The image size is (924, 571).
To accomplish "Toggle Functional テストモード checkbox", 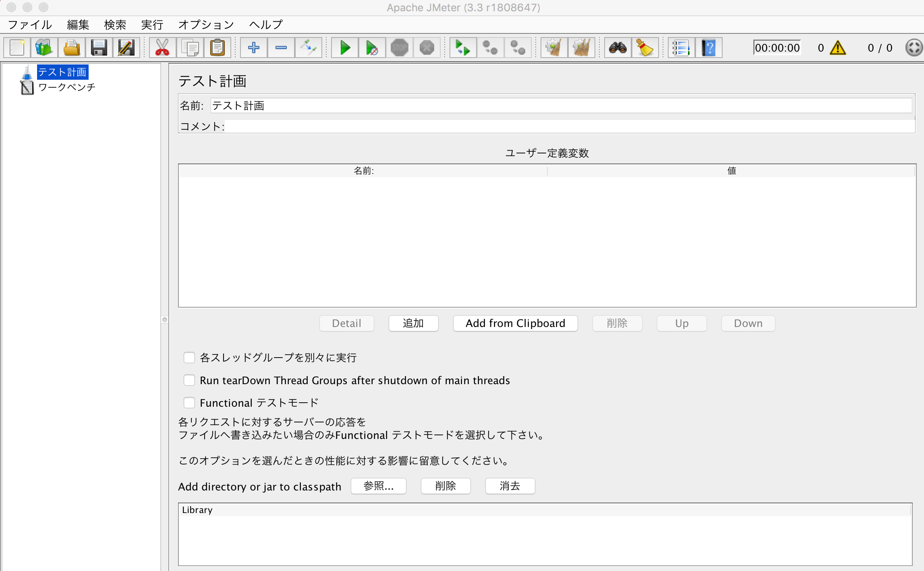I will click(189, 403).
